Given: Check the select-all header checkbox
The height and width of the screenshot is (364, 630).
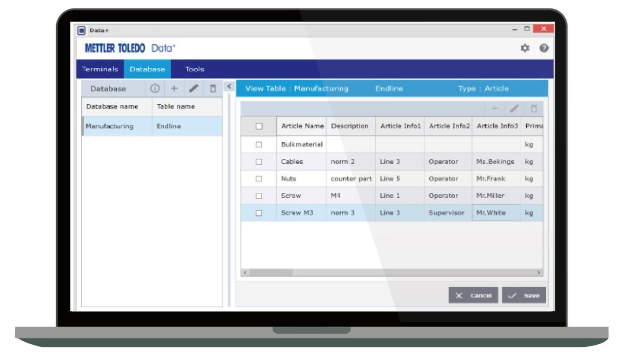Looking at the screenshot, I should pyautogui.click(x=259, y=126).
